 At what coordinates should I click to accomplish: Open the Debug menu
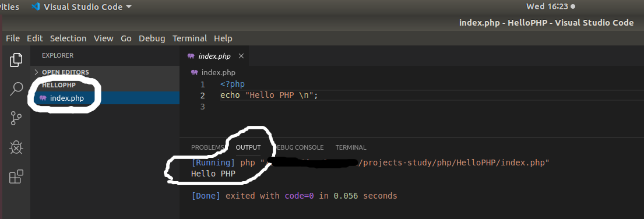pos(152,38)
